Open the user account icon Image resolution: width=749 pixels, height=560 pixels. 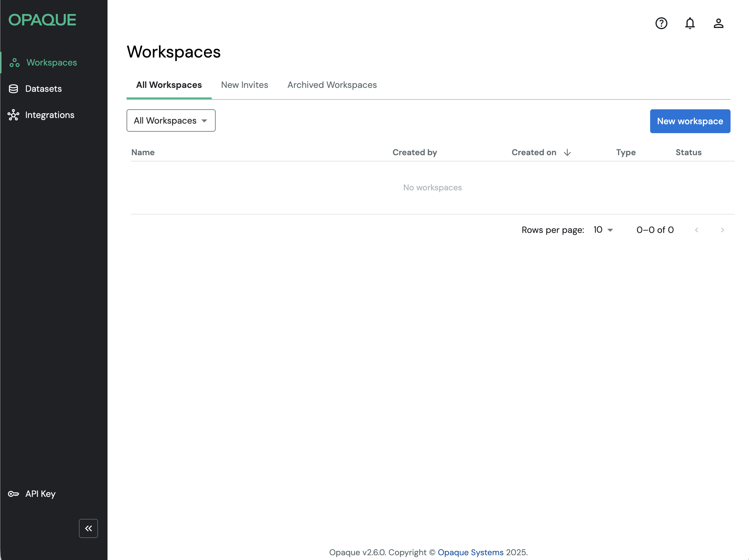[718, 23]
